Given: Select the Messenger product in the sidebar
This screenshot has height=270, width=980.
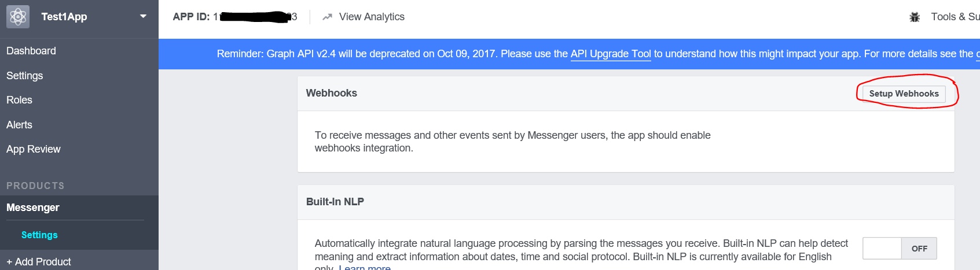Looking at the screenshot, I should click(33, 208).
